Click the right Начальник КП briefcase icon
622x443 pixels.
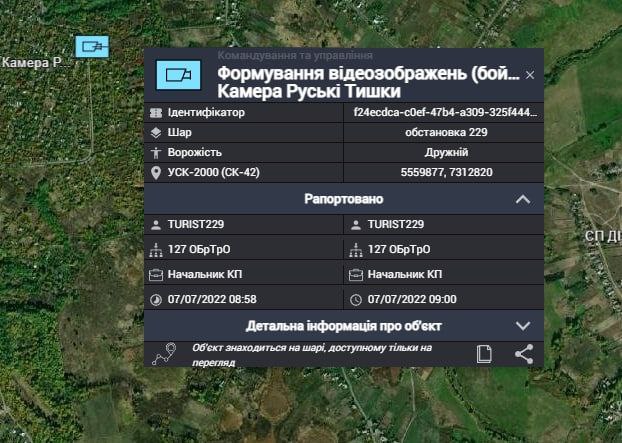356,275
